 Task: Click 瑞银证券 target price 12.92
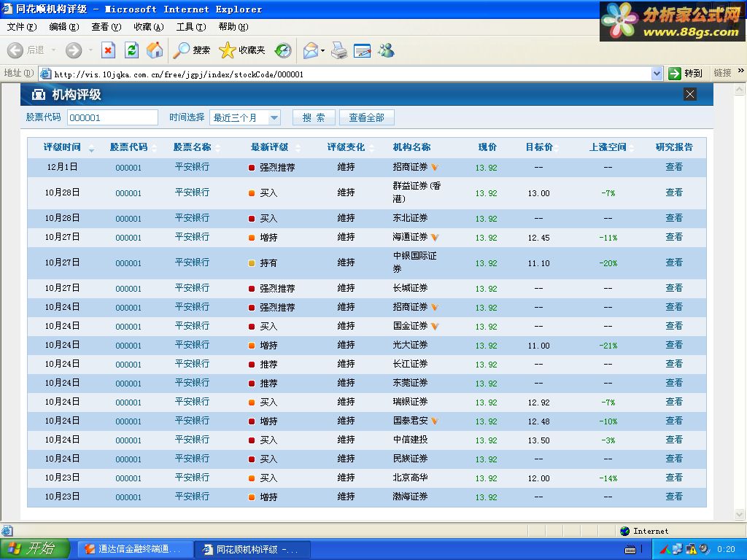pos(539,402)
